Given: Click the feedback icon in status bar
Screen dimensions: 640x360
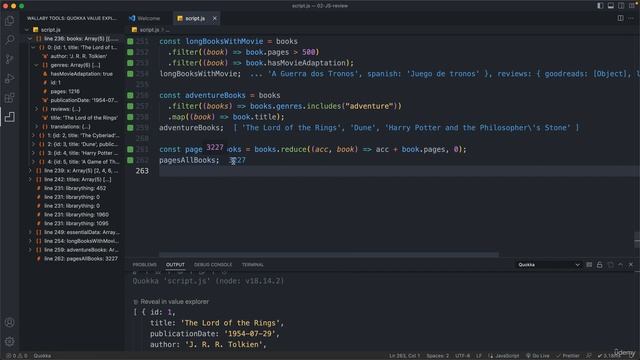Looking at the screenshot, I should [x=589, y=356].
